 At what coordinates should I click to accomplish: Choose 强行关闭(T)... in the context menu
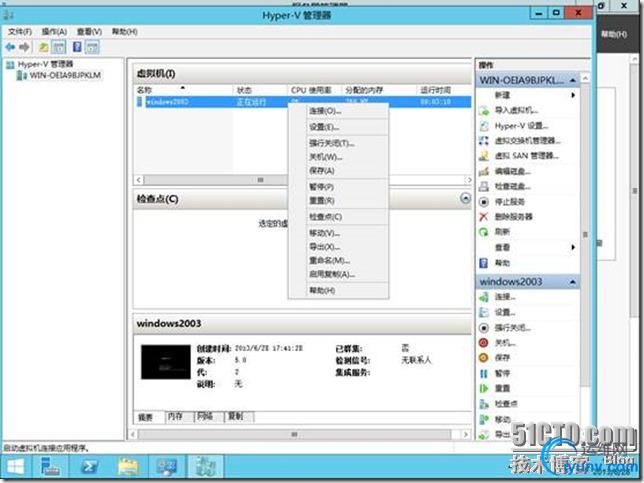pos(338,143)
